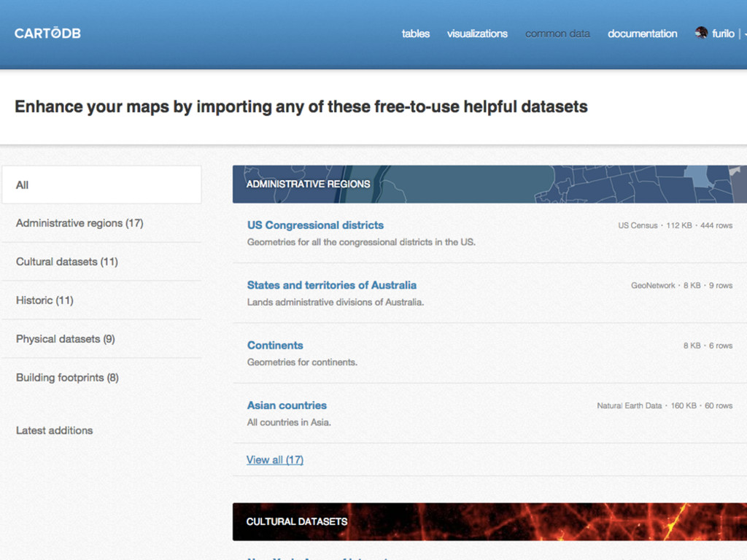Click the text '8 KB · 6 rows'
This screenshot has height=560, width=747.
[x=708, y=345]
